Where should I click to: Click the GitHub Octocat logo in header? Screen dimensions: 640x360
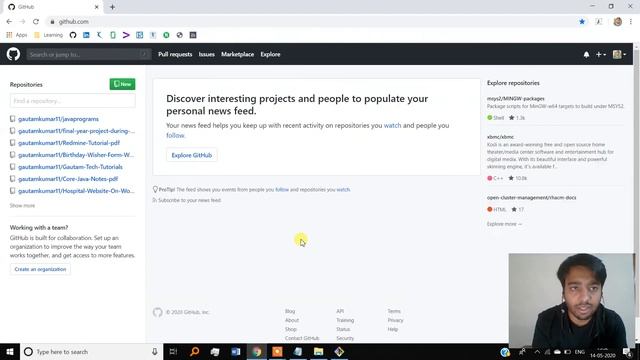pos(13,54)
